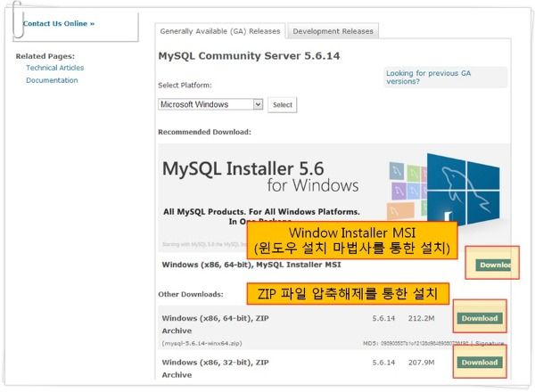Viewport: 535px width, 392px height.
Task: Download the 32-bit ZIP Archive
Action: point(480,363)
